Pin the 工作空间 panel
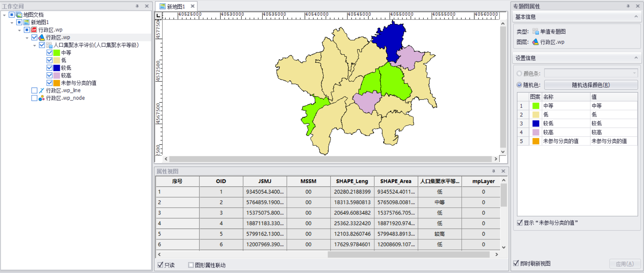Image resolution: width=644 pixels, height=273 pixels. coord(137,6)
